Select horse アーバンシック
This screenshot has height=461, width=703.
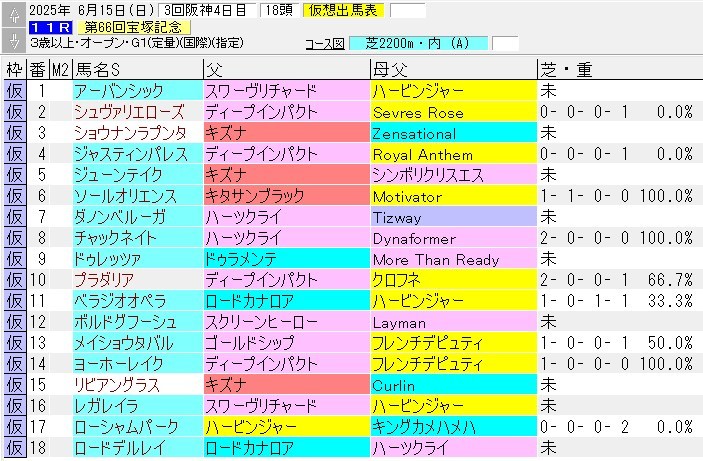(x=138, y=91)
